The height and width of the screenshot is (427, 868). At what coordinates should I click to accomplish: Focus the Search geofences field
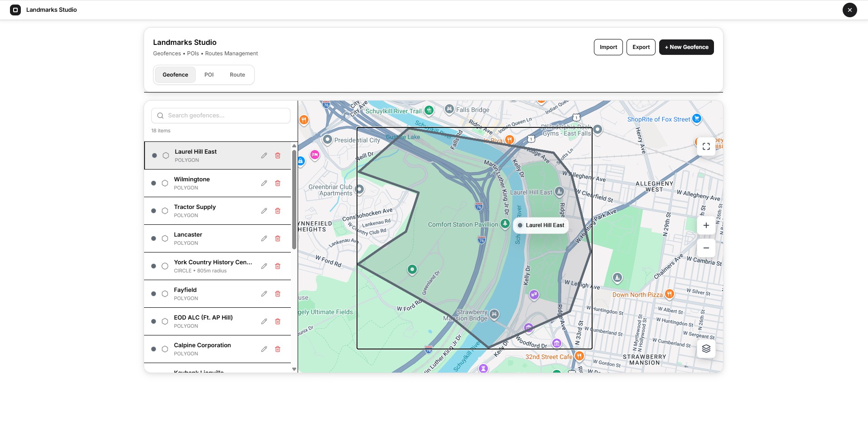coord(221,116)
